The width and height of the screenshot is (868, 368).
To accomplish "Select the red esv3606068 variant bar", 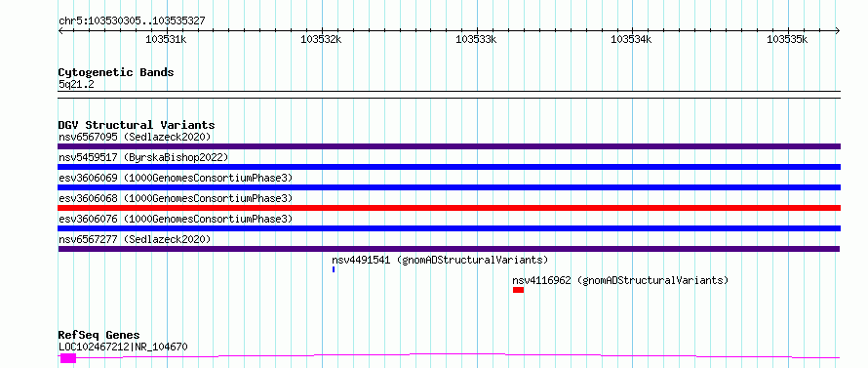I will click(449, 208).
